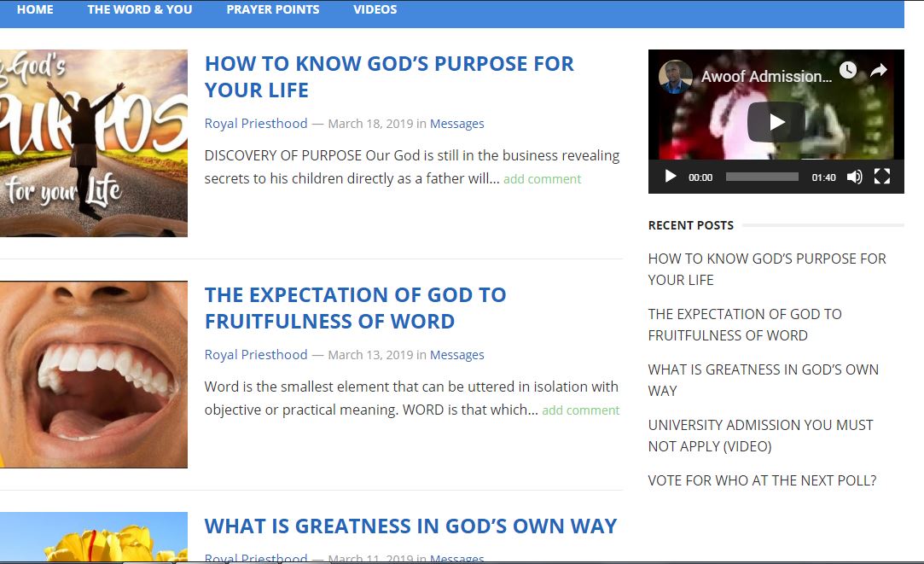Click 'add comment' on Fruitfulness of Word post
Image resolution: width=924 pixels, height=564 pixels.
point(580,410)
